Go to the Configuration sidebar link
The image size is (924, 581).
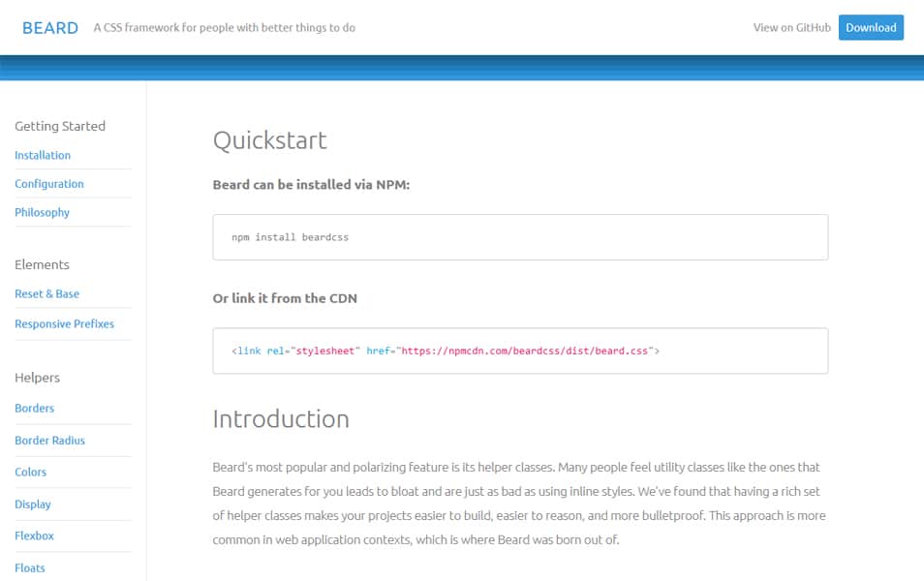[x=48, y=184]
